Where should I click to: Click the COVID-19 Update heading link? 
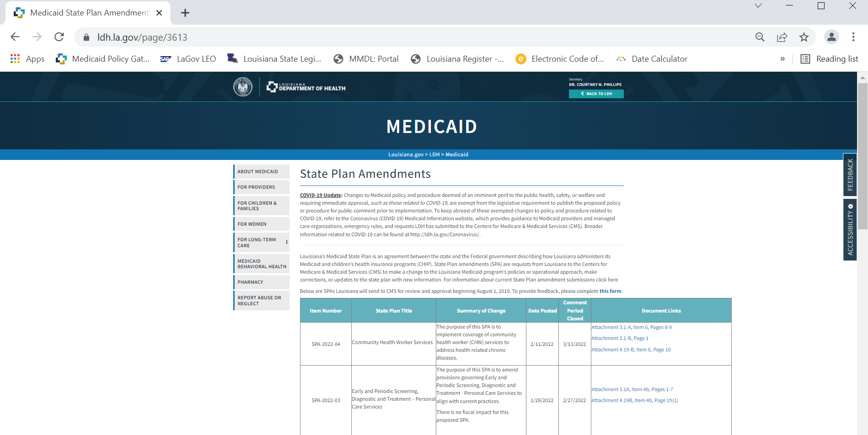321,195
